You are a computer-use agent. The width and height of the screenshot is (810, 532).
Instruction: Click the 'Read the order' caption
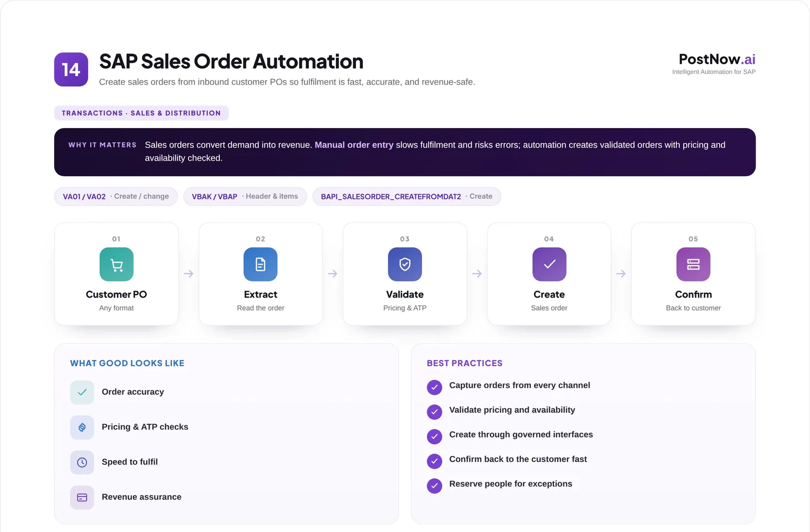(x=260, y=308)
